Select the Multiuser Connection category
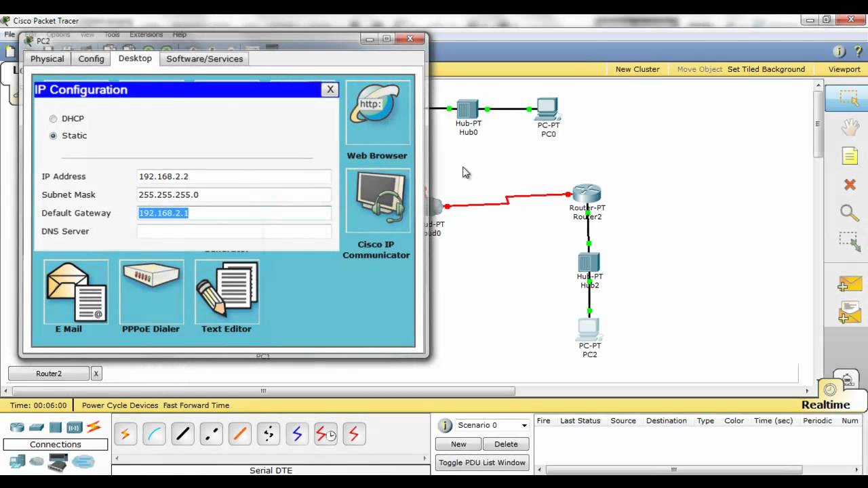 [x=83, y=462]
